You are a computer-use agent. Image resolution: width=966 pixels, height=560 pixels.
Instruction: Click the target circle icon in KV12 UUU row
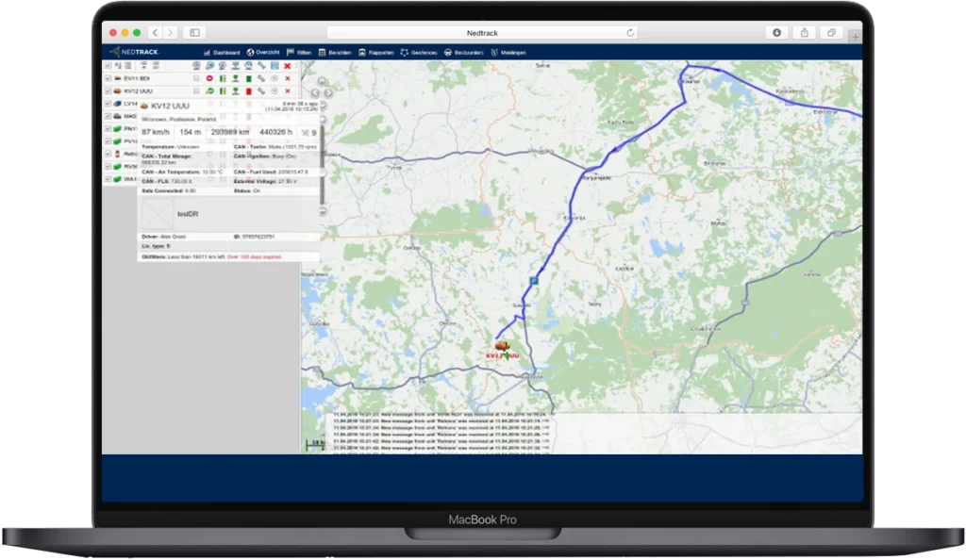(275, 91)
